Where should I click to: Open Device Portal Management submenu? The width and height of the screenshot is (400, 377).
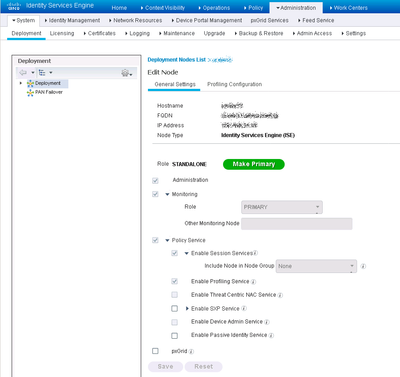coord(207,20)
